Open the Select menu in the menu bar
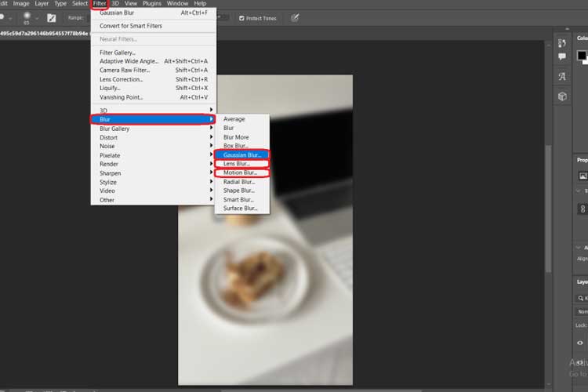The width and height of the screenshot is (588, 392). (x=80, y=3)
